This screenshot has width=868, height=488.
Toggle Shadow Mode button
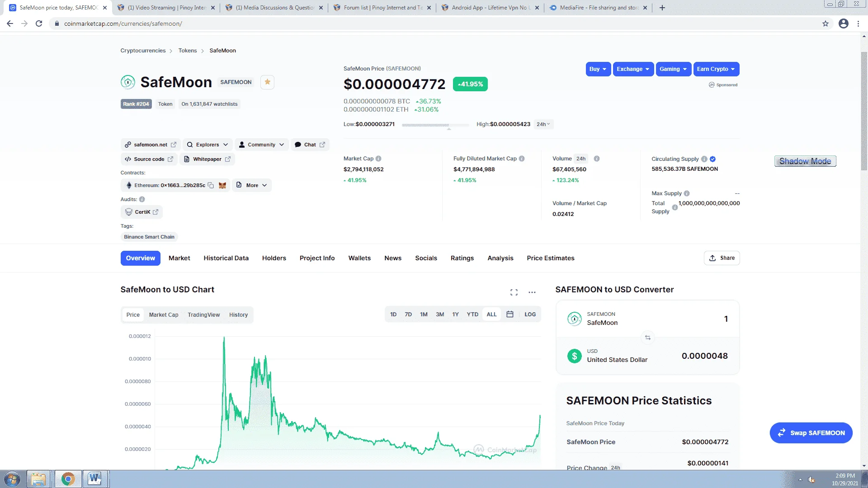pos(805,161)
